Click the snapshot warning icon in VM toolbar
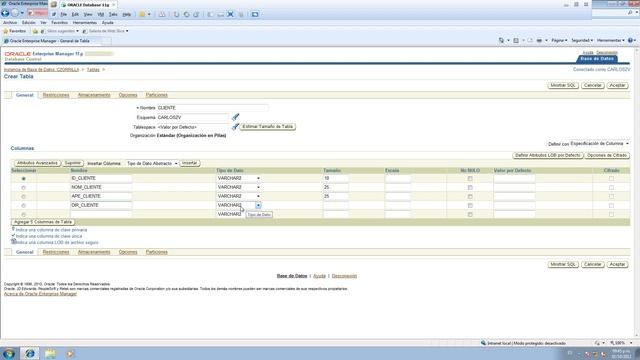 click(162, 14)
